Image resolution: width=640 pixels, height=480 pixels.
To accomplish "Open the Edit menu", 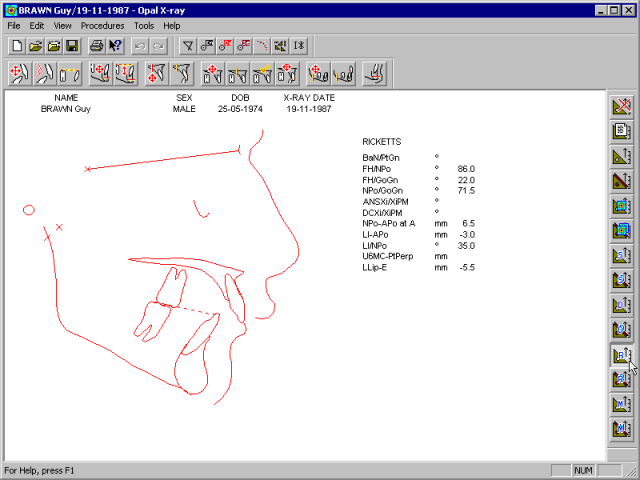I will click(36, 26).
